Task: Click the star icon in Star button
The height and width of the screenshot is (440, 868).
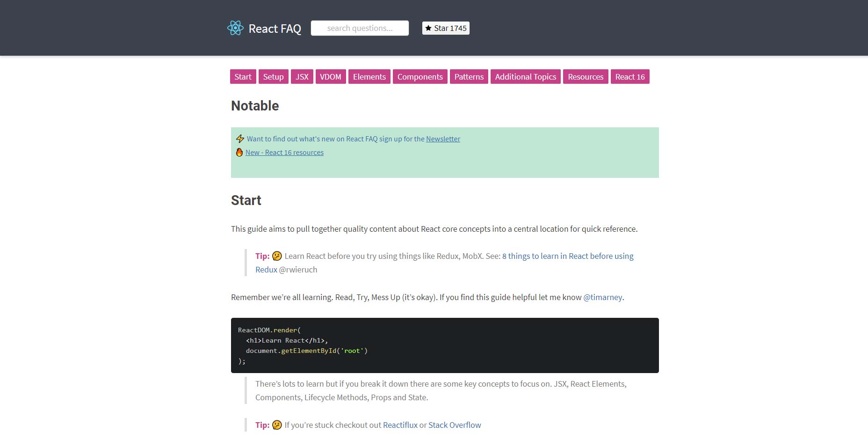Action: tap(428, 28)
